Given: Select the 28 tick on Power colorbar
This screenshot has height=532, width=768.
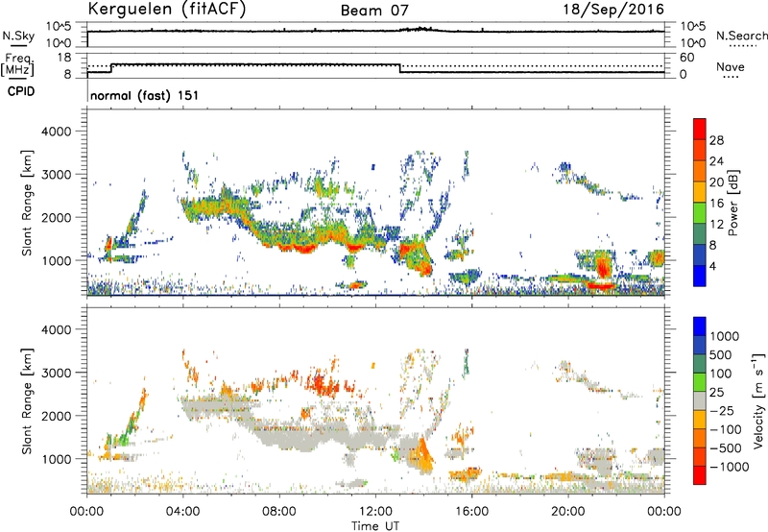Looking at the screenshot, I should click(x=716, y=140).
